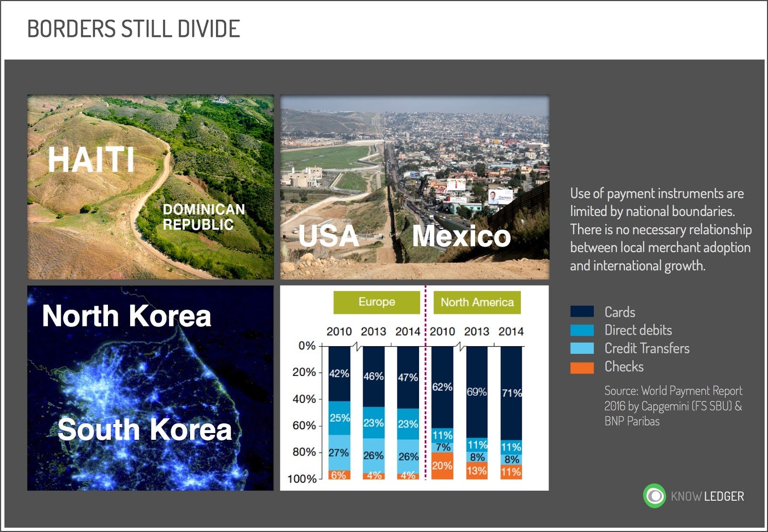Click the green North America chart header

click(477, 302)
